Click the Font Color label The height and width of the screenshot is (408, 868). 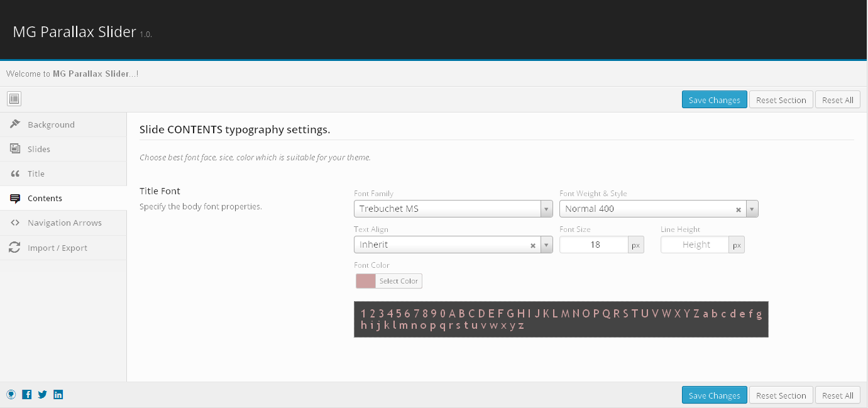371,265
